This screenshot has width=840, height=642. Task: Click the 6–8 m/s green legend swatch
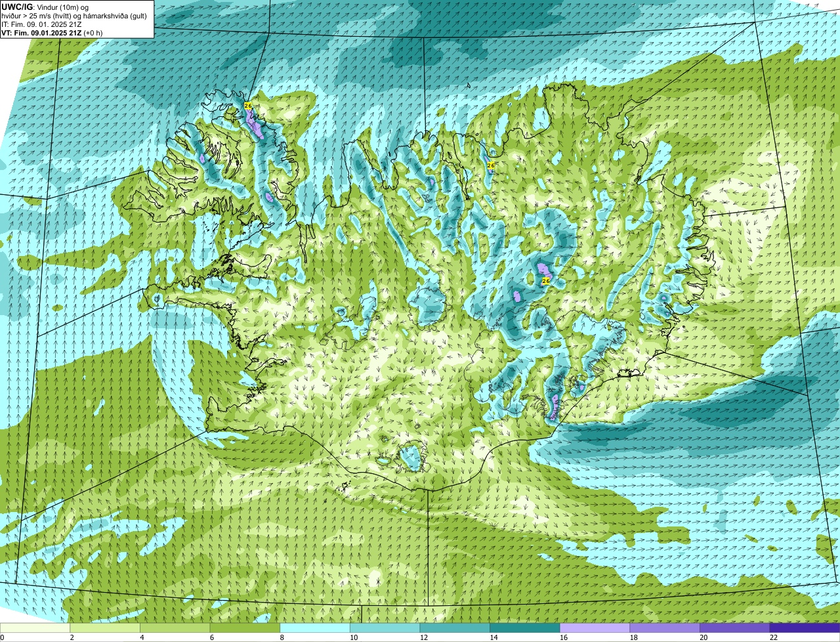coord(245,628)
